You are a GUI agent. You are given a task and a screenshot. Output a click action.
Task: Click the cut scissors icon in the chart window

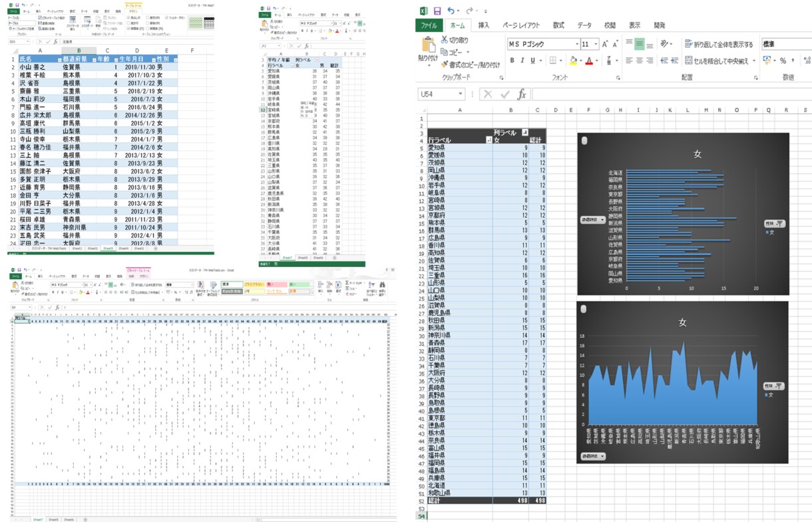[445, 40]
